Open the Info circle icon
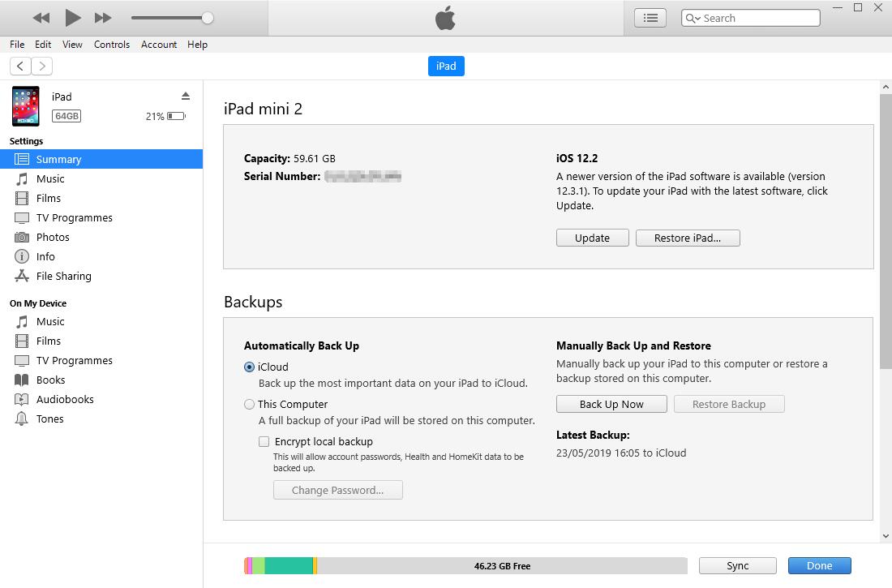This screenshot has width=892, height=588. (22, 257)
